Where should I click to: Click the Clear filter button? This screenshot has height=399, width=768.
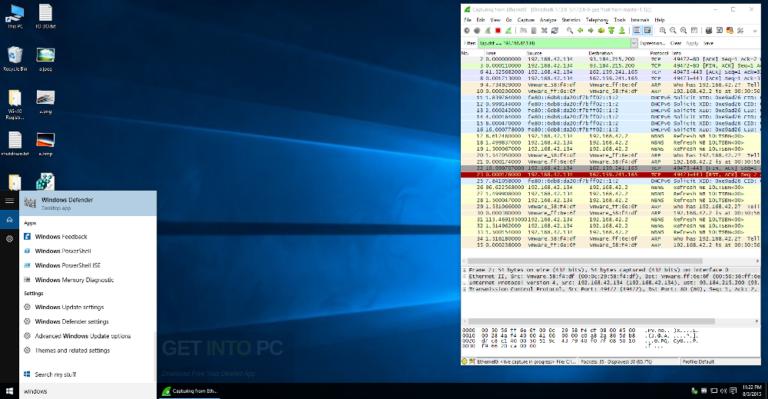click(x=676, y=44)
